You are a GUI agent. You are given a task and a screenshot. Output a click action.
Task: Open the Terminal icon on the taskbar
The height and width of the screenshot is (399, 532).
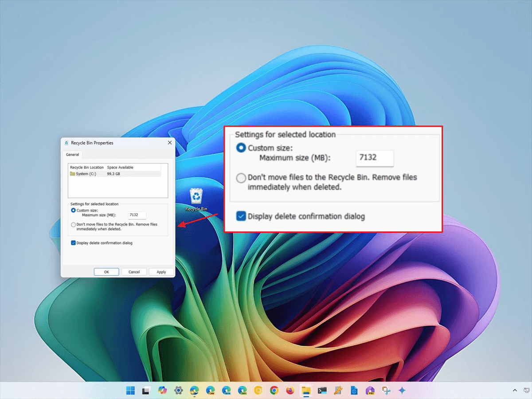pos(322,390)
